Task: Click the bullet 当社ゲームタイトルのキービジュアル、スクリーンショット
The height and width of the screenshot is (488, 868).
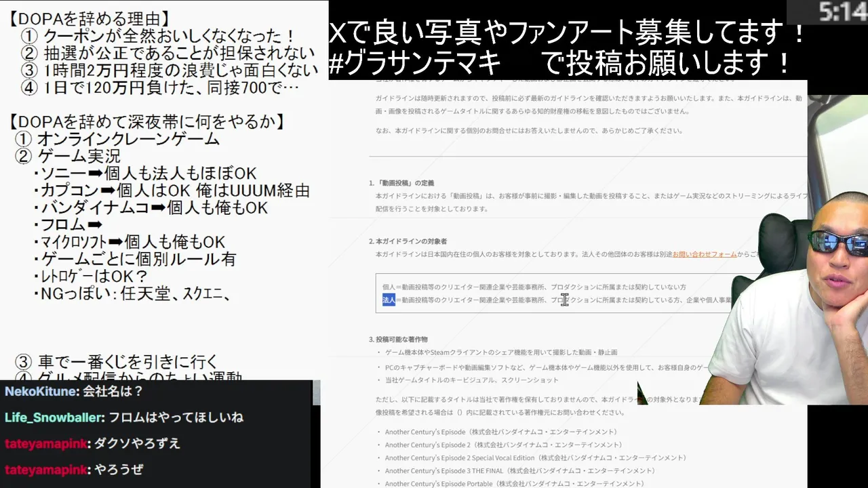Action: pos(472,380)
